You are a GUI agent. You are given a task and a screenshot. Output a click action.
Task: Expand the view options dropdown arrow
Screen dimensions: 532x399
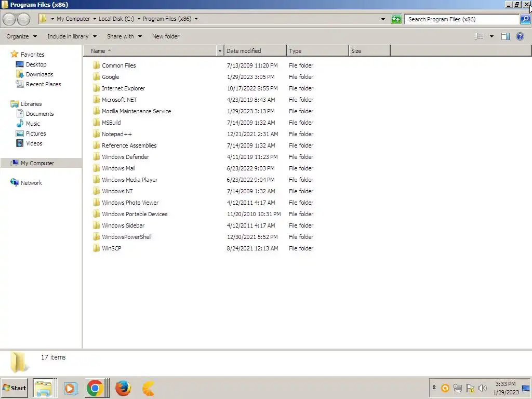(x=491, y=36)
